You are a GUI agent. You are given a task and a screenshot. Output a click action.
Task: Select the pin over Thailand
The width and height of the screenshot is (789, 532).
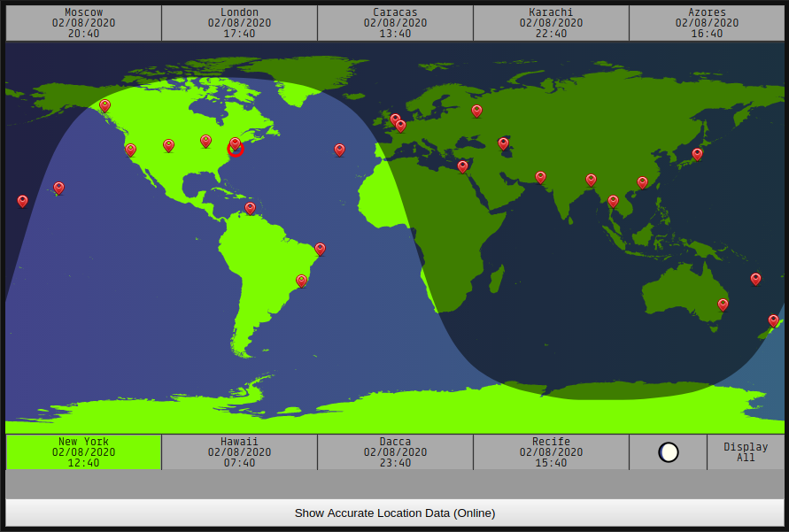[x=613, y=202]
